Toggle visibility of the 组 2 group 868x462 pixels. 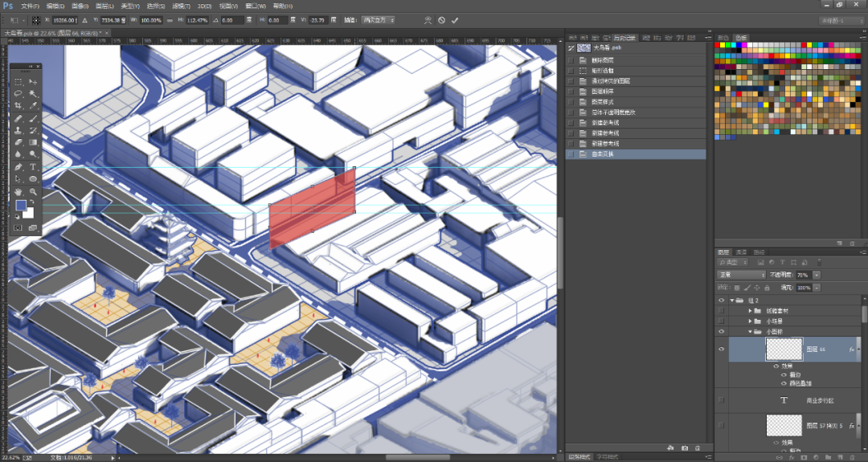[x=721, y=301]
